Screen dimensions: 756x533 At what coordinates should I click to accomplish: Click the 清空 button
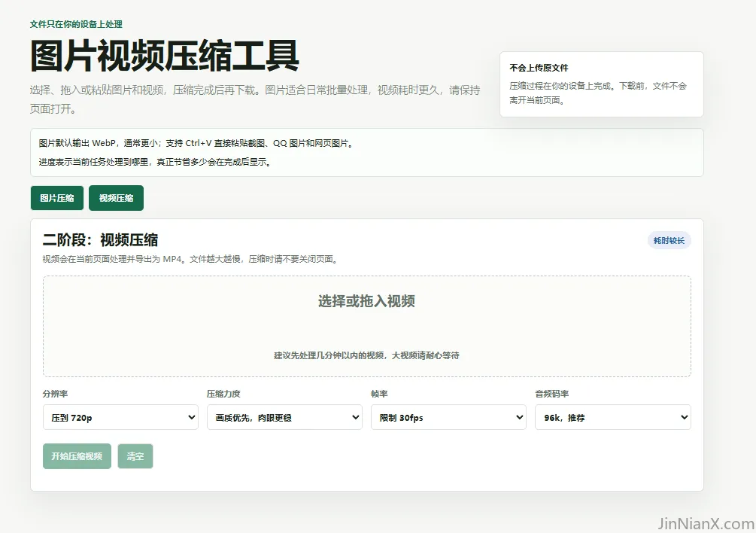click(x=135, y=456)
